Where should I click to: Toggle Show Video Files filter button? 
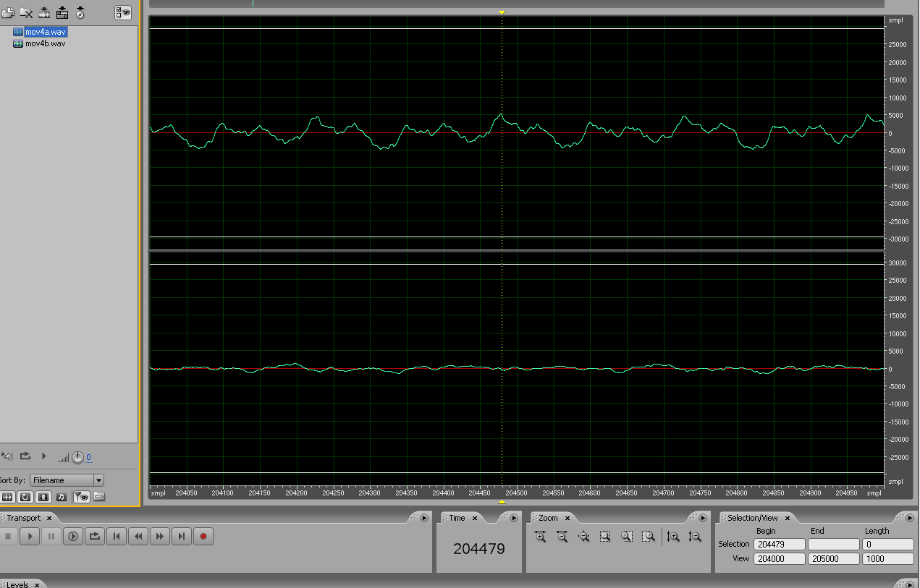43,497
